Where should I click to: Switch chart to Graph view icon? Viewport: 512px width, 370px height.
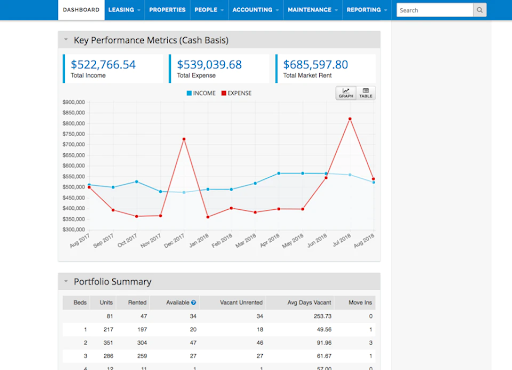[346, 93]
